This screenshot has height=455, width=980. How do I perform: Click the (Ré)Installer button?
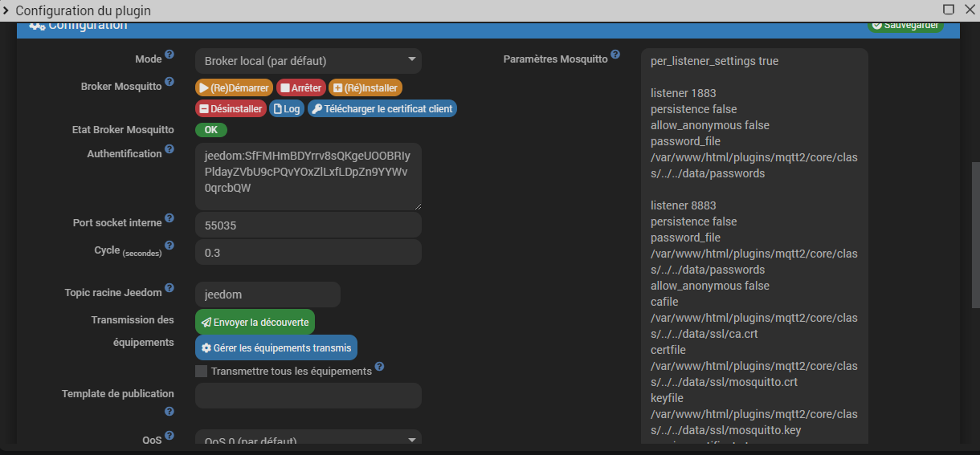(365, 88)
